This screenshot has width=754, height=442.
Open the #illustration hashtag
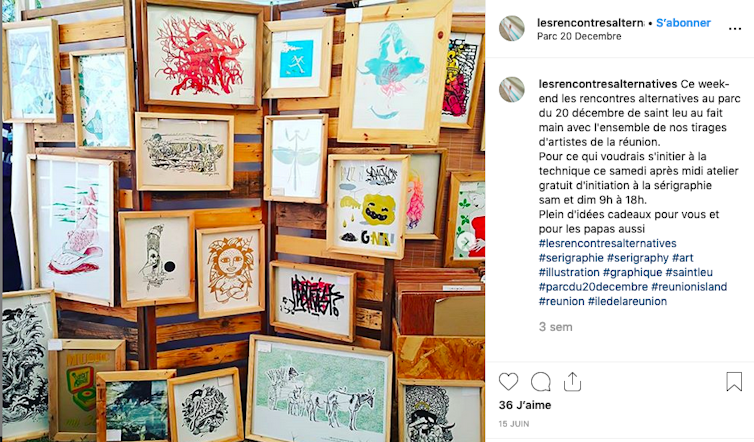click(569, 272)
